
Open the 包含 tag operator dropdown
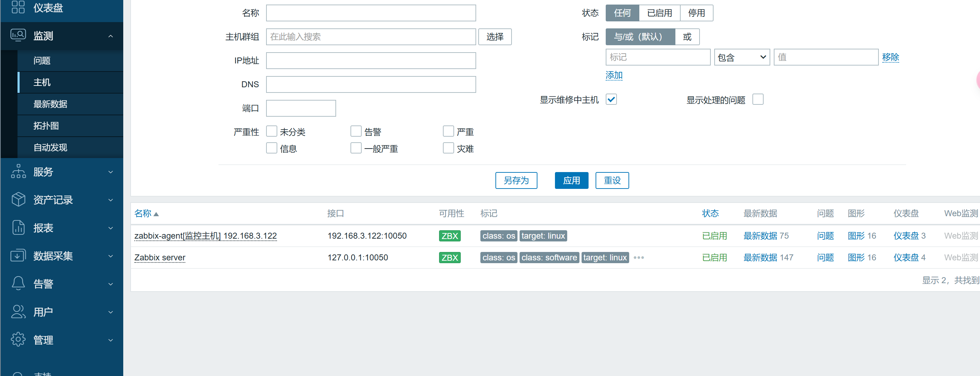[742, 57]
